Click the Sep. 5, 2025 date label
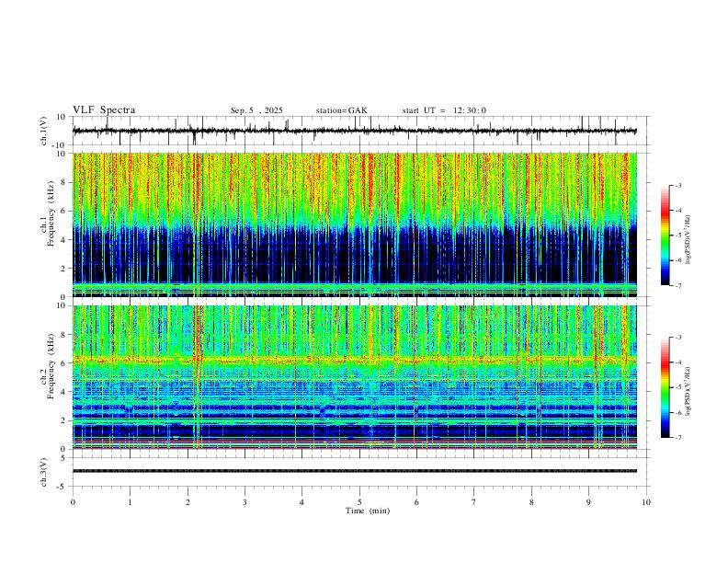Image resolution: width=728 pixels, height=563 pixels. point(256,110)
